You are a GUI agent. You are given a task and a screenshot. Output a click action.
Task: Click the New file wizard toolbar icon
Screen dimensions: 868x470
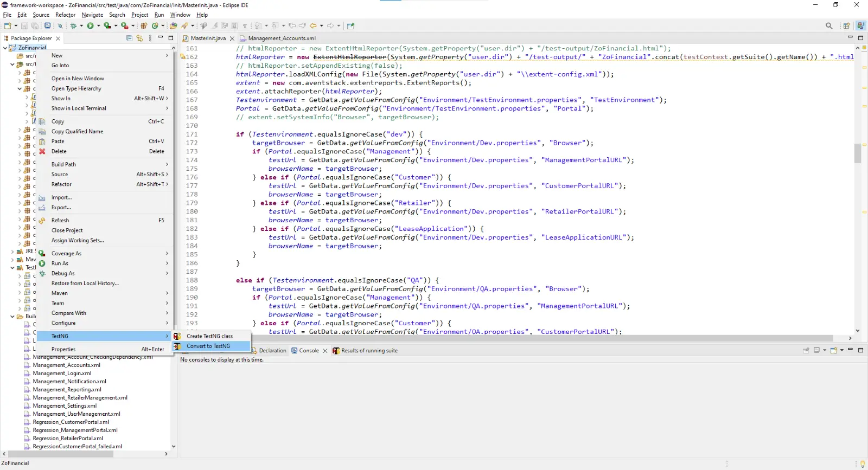pyautogui.click(x=8, y=25)
